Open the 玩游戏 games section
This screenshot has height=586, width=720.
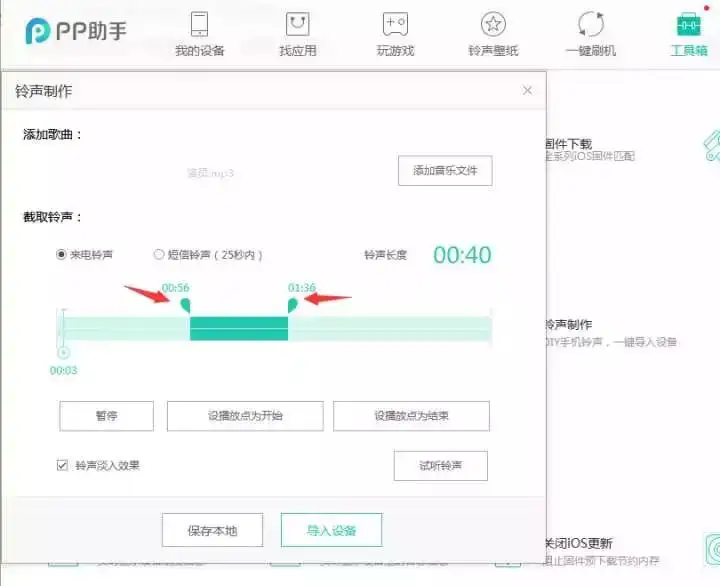(x=395, y=34)
